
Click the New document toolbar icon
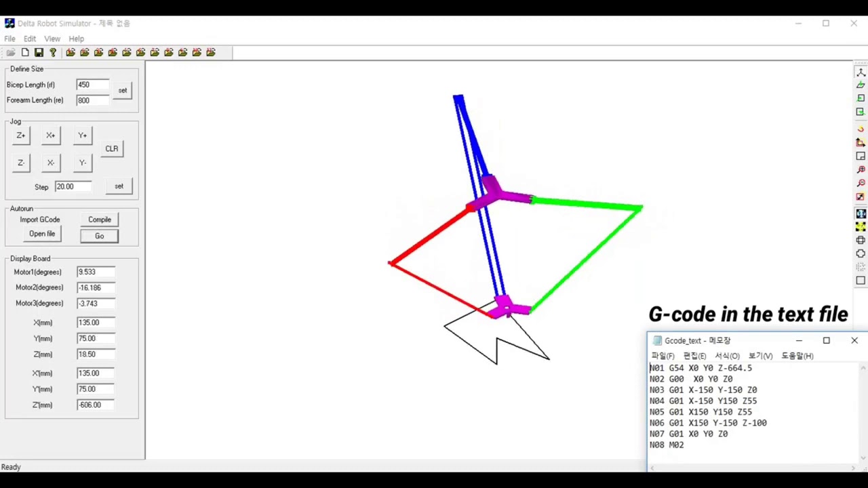[25, 52]
